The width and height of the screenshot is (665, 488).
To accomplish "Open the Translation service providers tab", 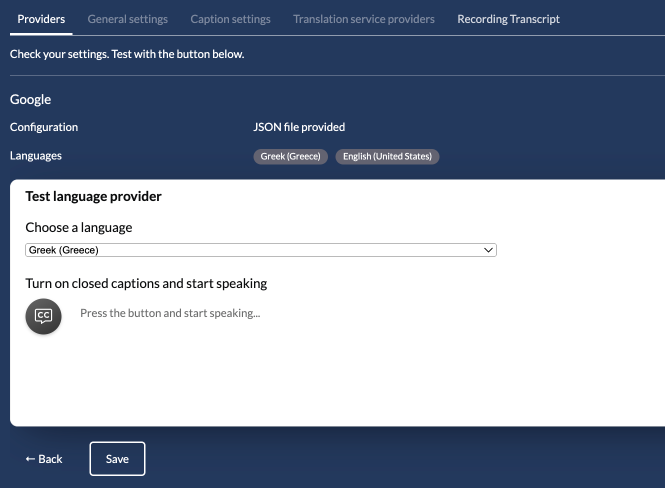I will pyautogui.click(x=364, y=19).
